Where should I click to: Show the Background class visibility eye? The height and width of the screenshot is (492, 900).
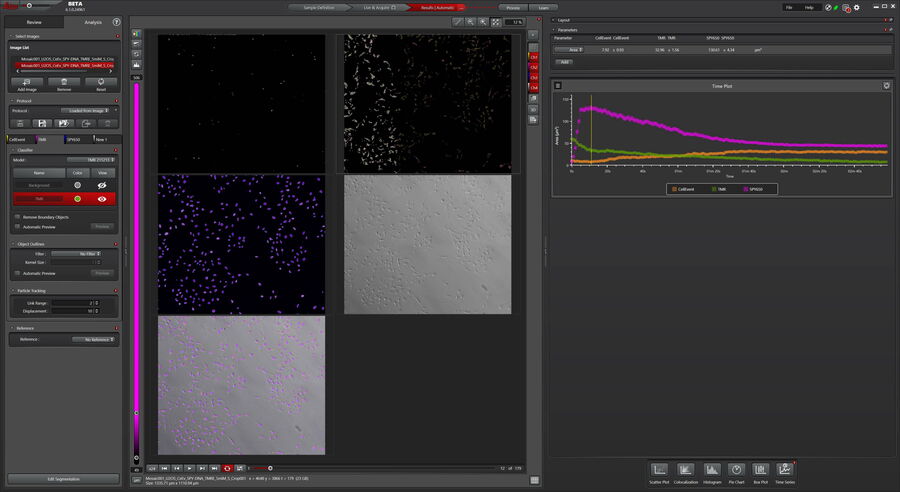102,185
